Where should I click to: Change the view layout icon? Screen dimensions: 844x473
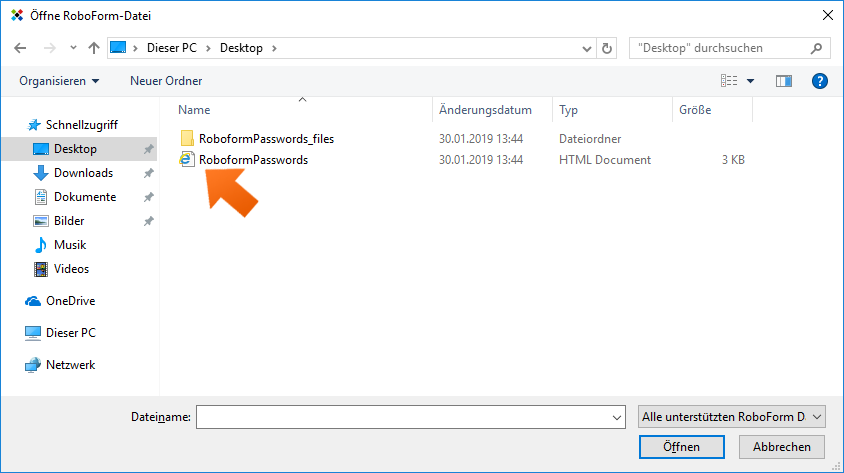point(729,81)
